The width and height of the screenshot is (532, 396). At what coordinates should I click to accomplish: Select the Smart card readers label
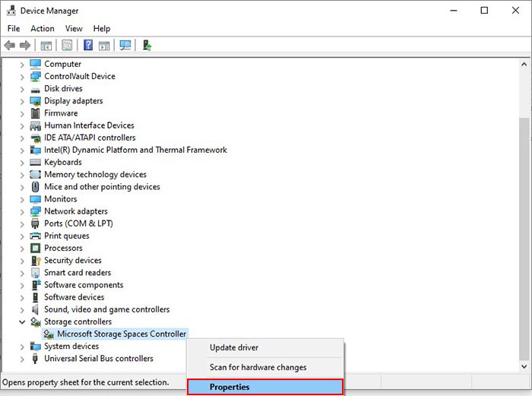(x=78, y=272)
